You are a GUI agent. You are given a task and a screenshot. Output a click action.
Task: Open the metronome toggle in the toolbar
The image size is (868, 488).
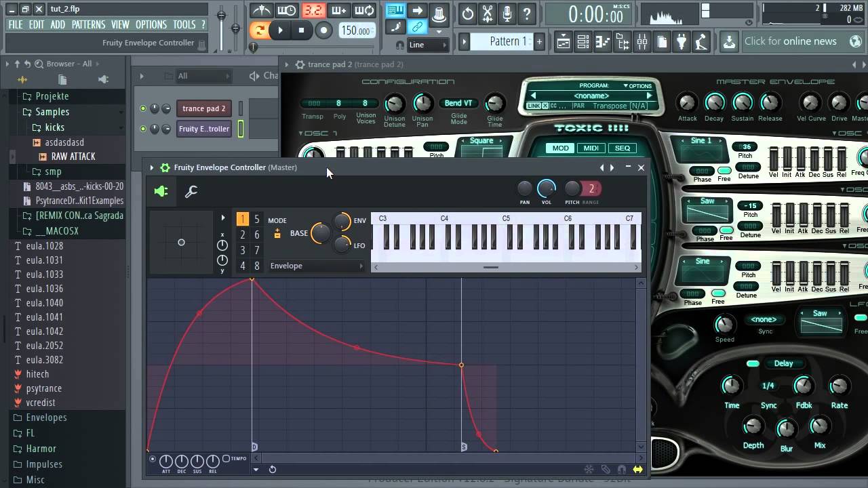(261, 10)
